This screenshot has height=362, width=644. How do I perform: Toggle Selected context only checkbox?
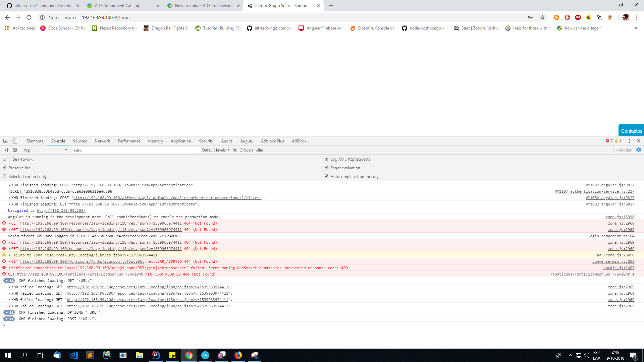[5, 176]
